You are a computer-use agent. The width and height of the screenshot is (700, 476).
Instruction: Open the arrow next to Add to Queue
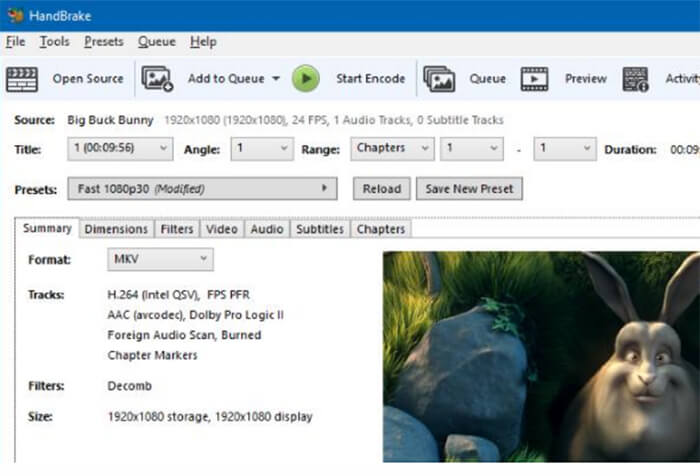pos(276,79)
